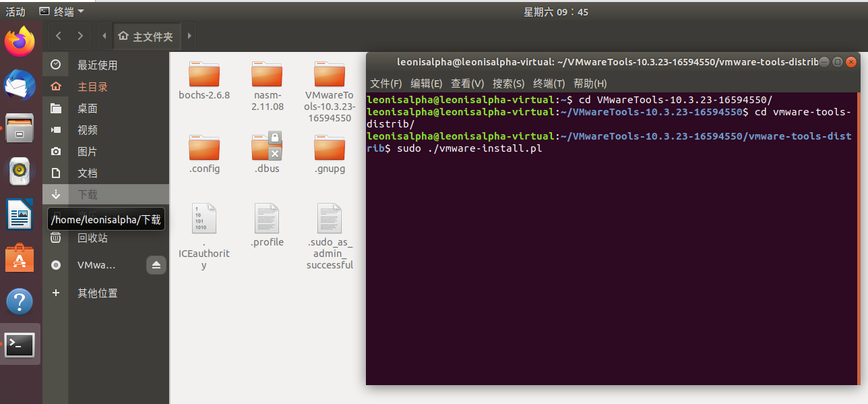868x404 pixels.
Task: Open the 终端 app menu in top bar
Action: tap(62, 11)
